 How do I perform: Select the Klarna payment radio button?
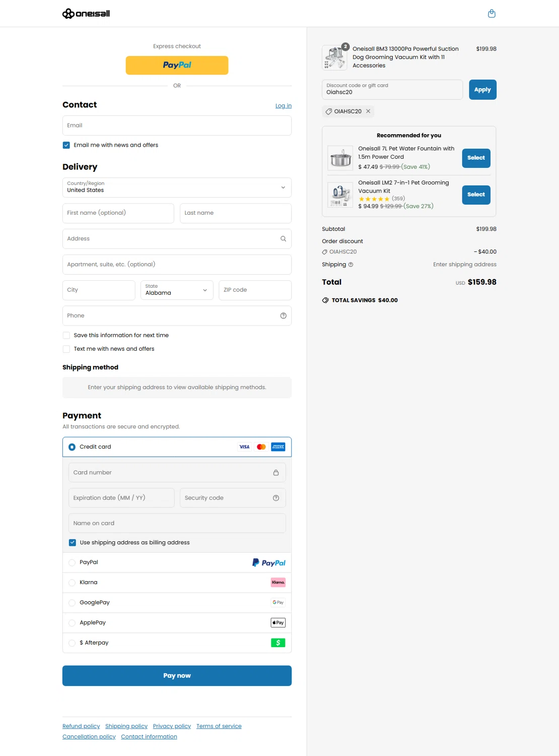72,583
